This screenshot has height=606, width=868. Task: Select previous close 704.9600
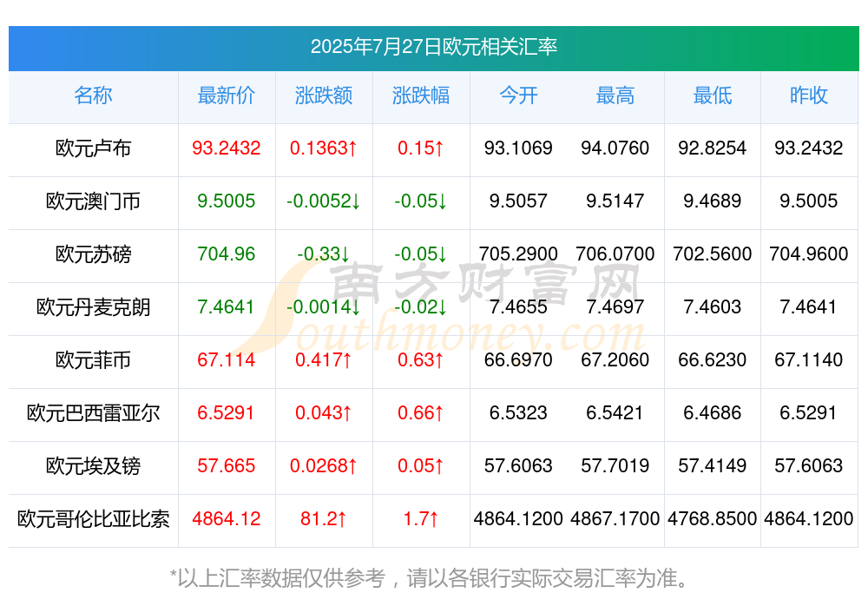click(x=809, y=254)
